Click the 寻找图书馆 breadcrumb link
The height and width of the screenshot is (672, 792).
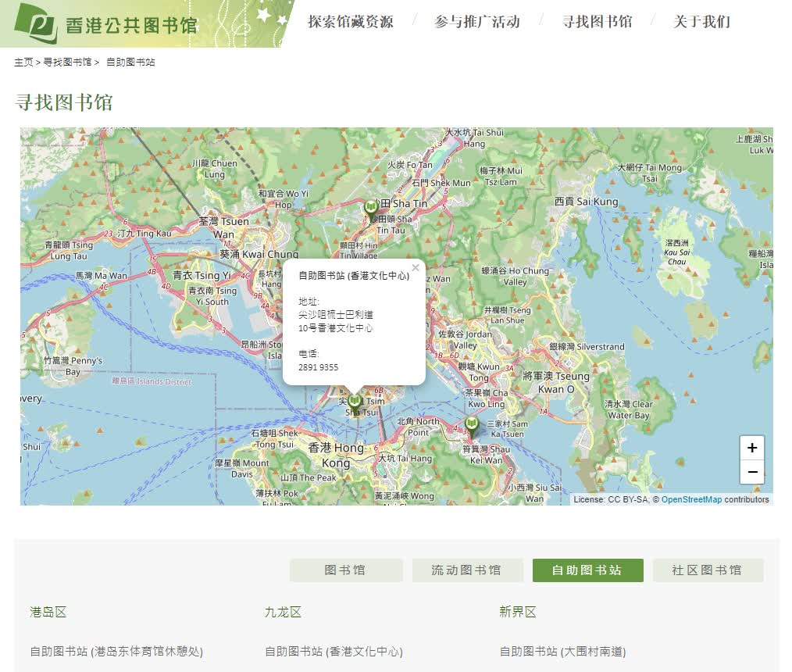(x=67, y=62)
